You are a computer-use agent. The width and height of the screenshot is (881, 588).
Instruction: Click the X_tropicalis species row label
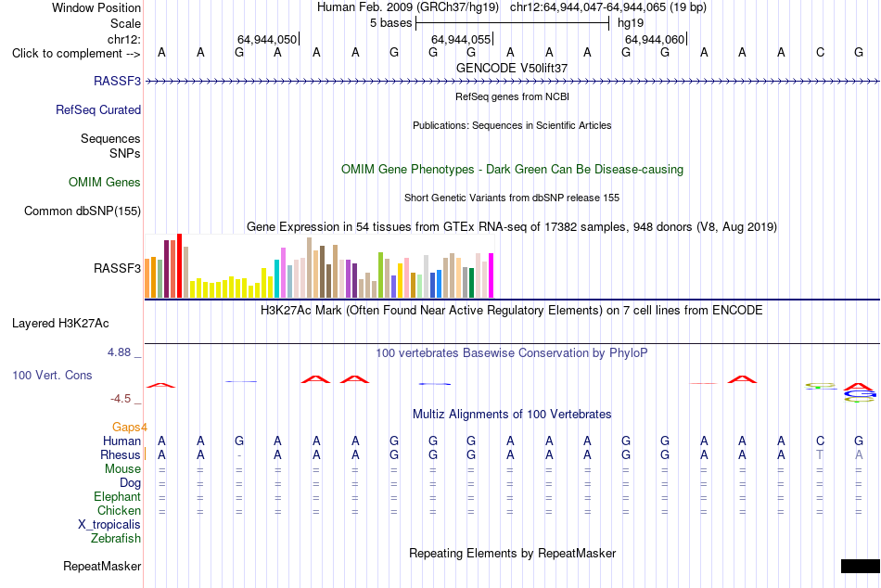click(x=109, y=525)
